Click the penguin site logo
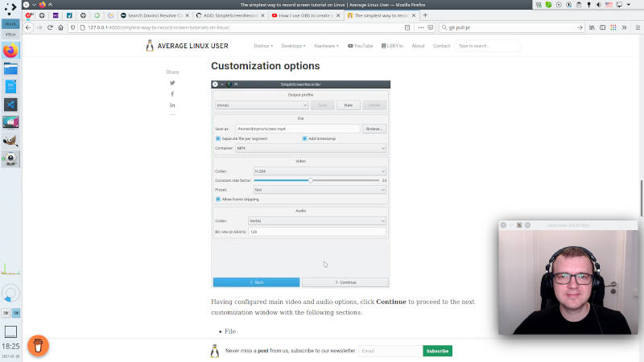 pyautogui.click(x=150, y=46)
